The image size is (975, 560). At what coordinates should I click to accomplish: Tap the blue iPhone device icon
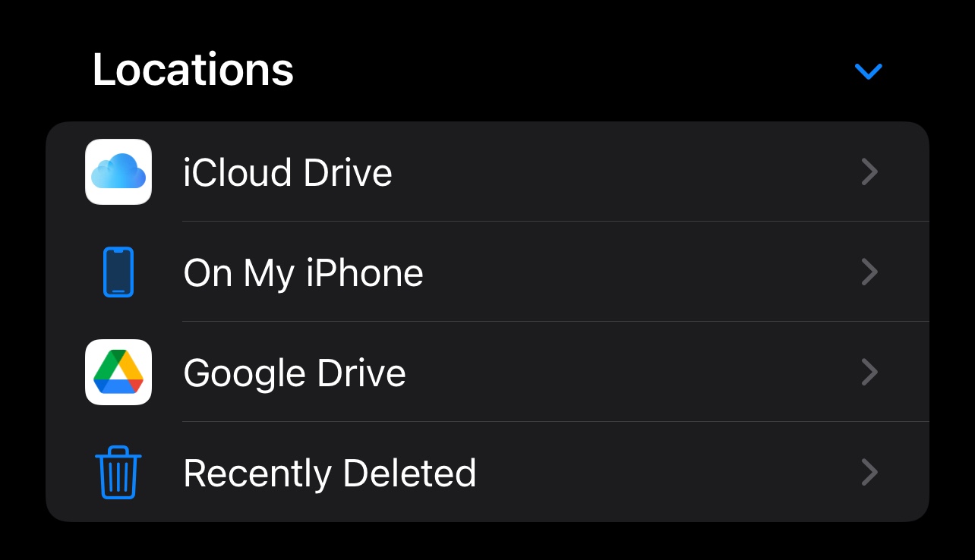pyautogui.click(x=118, y=272)
